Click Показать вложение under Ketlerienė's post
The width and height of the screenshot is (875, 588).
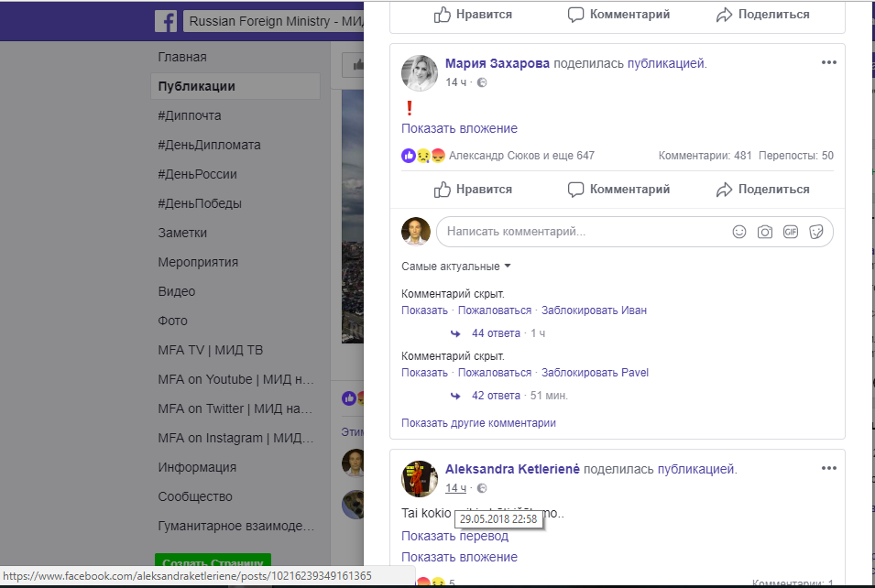[x=459, y=557]
